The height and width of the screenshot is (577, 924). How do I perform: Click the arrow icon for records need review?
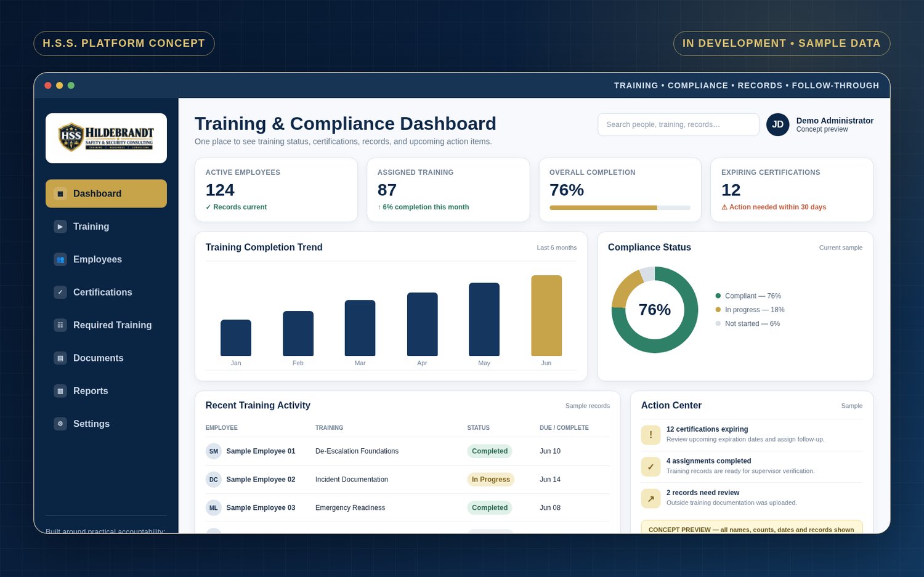[650, 498]
